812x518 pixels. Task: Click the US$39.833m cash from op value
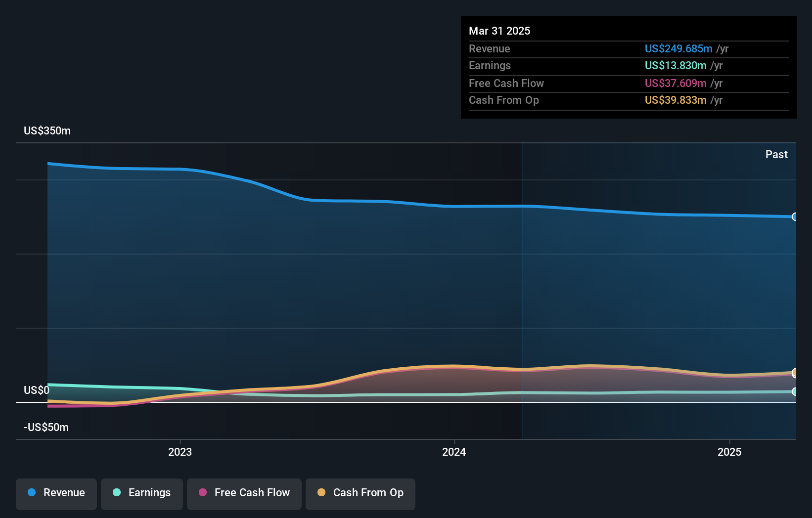(x=676, y=100)
